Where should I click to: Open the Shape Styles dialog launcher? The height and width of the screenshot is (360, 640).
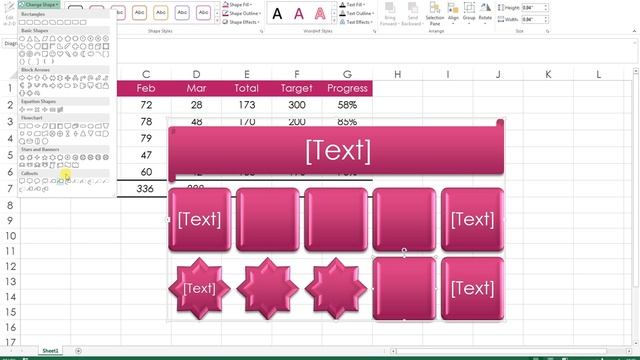coord(261,31)
